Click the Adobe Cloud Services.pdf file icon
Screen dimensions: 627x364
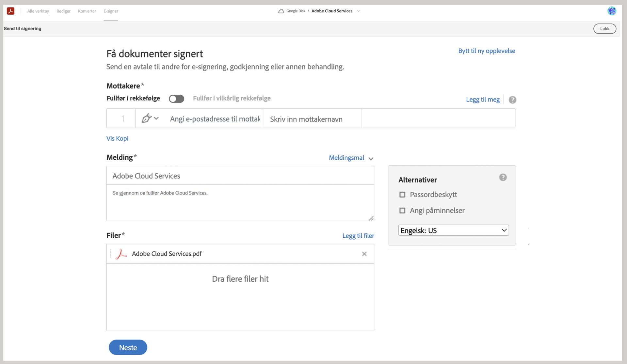121,254
